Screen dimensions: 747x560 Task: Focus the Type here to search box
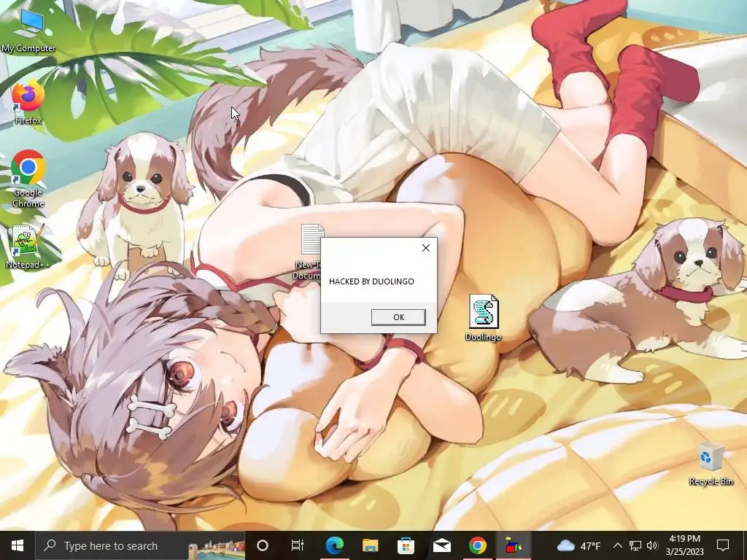click(140, 545)
